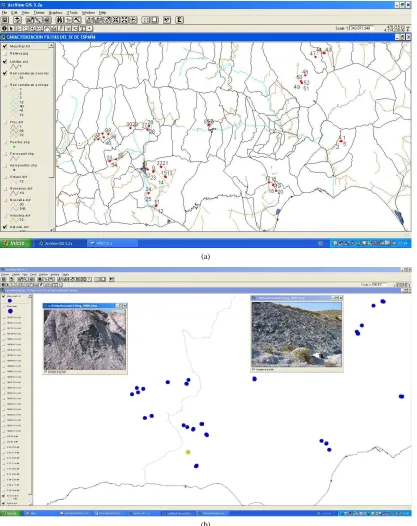This screenshot has width=417, height=526.
Task: Click the Save Project icon in upper ArcView window
Action: (x=5, y=20)
